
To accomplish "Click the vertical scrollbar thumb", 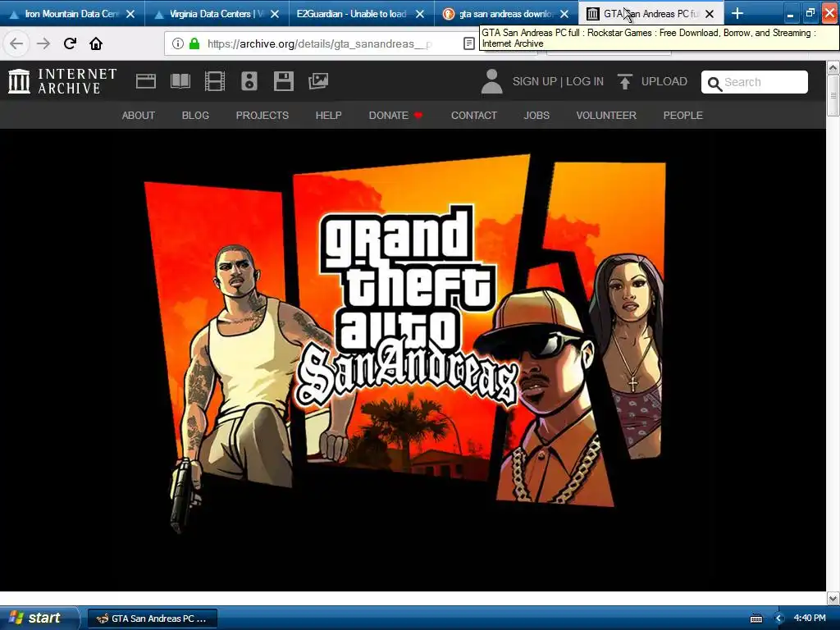I will click(x=833, y=95).
